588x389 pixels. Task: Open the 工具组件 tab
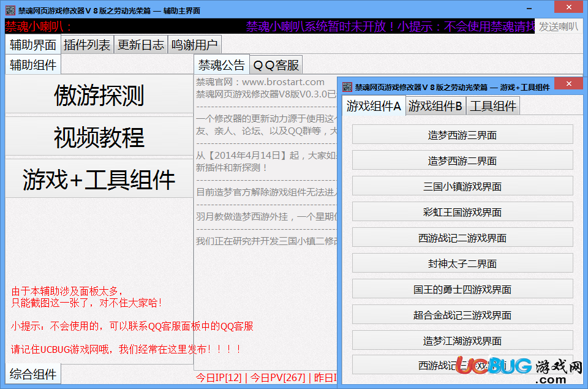[x=492, y=106]
